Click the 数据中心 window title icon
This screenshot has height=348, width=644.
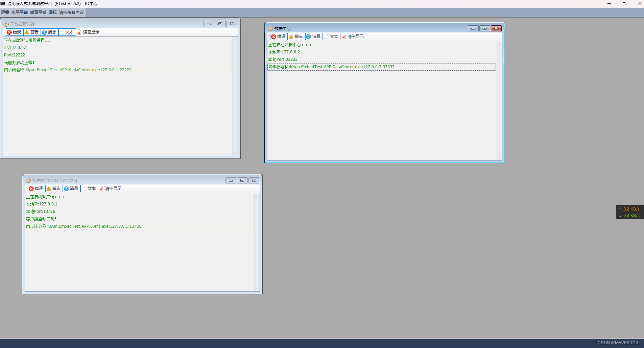pos(271,29)
